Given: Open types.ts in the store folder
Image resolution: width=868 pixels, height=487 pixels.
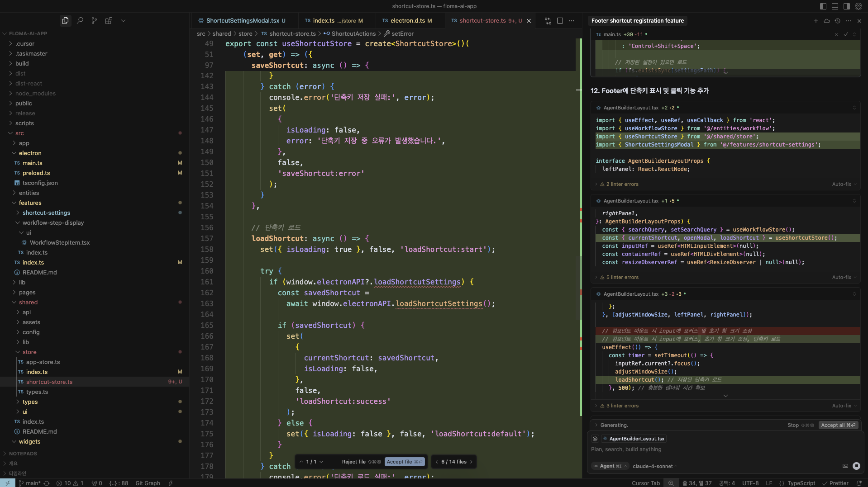Looking at the screenshot, I should (x=37, y=392).
